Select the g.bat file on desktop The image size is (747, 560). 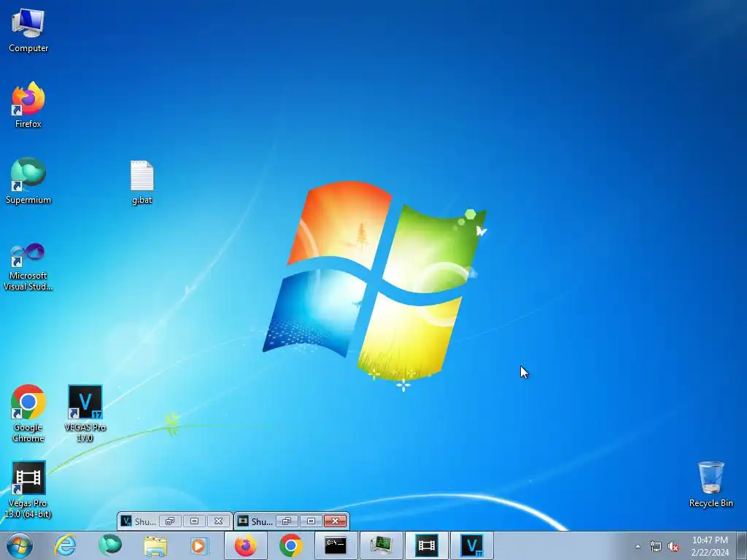[x=142, y=182]
